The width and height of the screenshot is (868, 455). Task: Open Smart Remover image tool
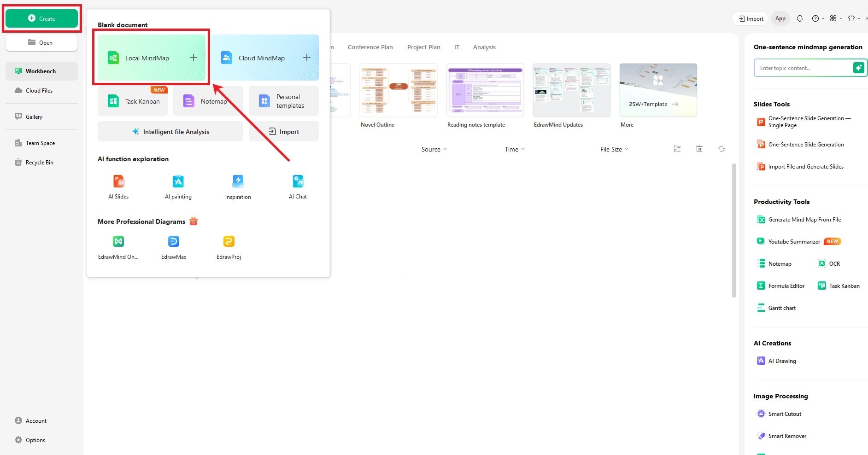pyautogui.click(x=782, y=436)
